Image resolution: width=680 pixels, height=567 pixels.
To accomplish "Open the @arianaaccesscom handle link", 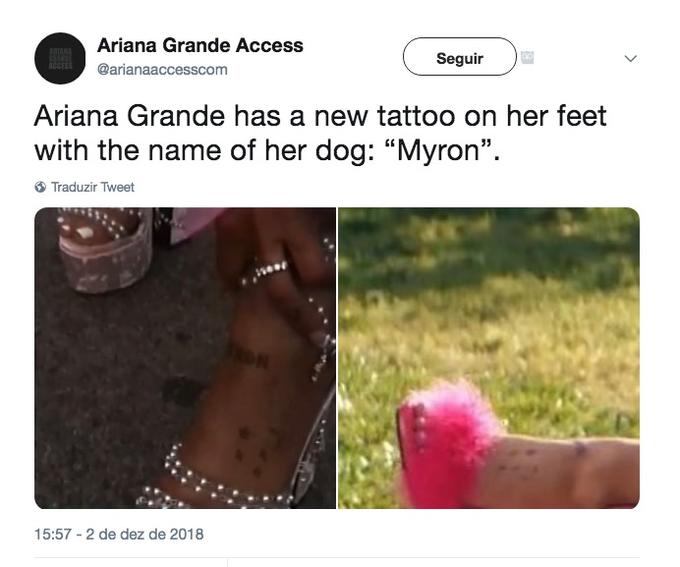I will pos(162,69).
